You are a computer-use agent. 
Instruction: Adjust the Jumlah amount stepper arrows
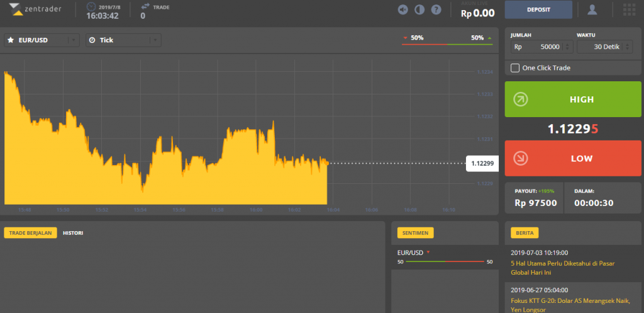tap(567, 47)
